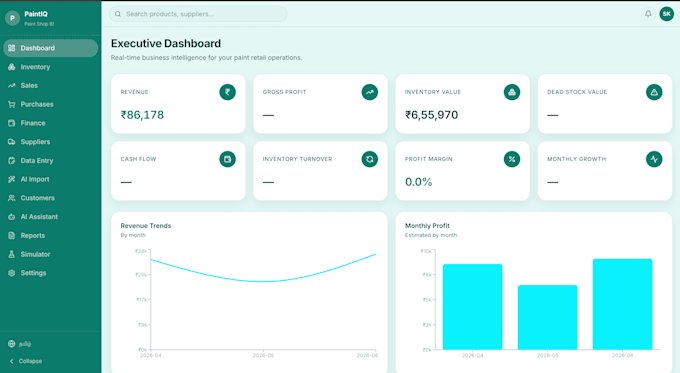
Task: Click the warning icon on Dead Stock card
Action: 654,92
